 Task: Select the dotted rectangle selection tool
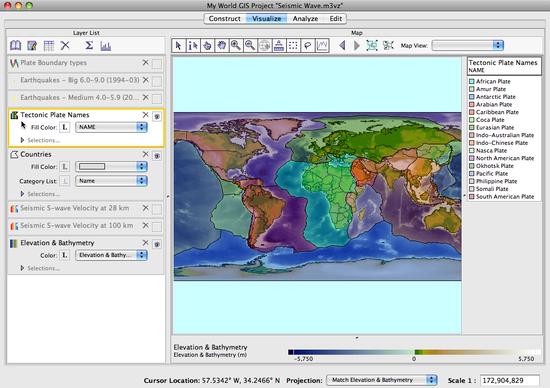click(294, 46)
